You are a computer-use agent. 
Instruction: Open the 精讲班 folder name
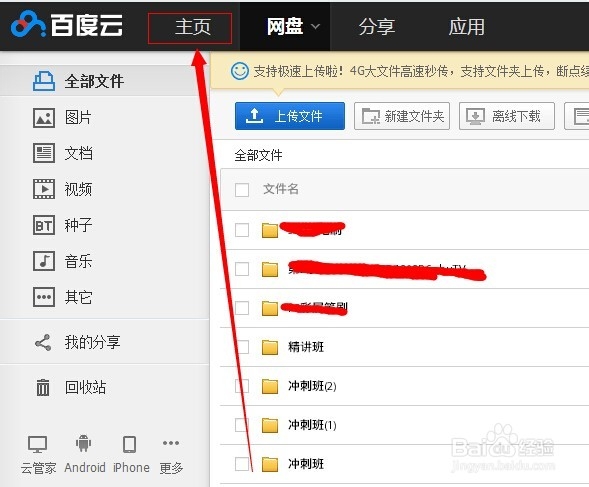(306, 347)
